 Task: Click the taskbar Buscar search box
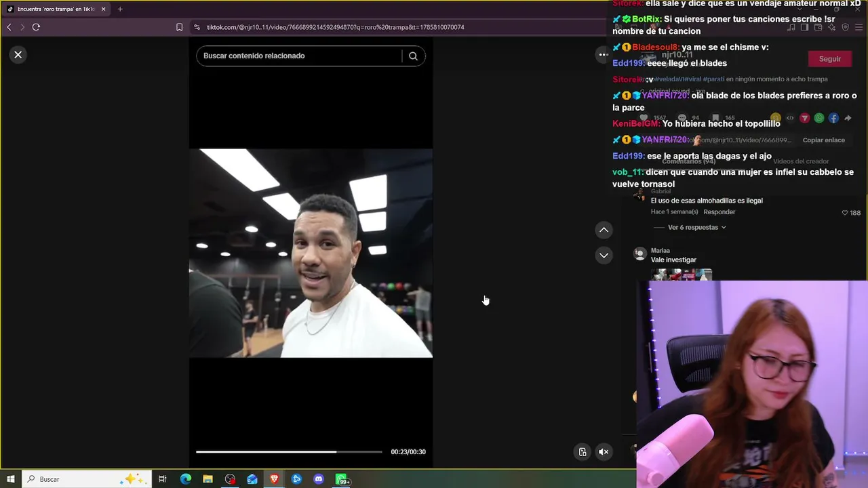tap(86, 479)
